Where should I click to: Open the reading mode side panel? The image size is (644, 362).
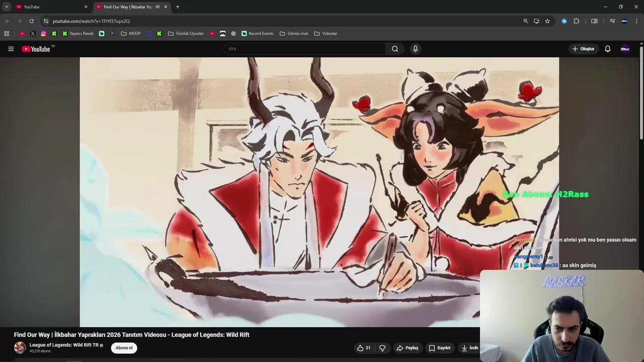point(594,21)
